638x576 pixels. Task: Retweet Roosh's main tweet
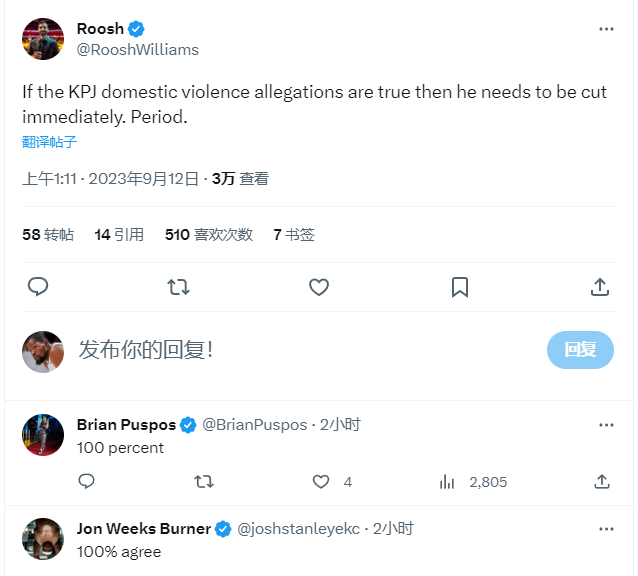(x=178, y=287)
